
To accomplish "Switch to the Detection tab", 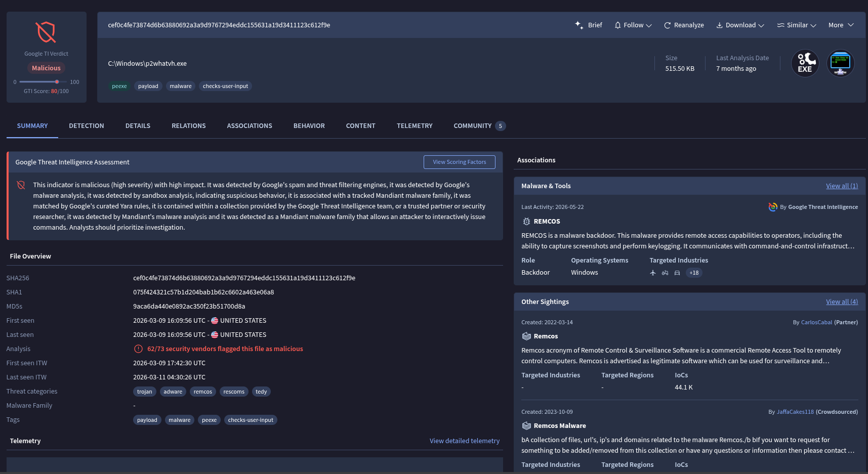I will coord(87,126).
